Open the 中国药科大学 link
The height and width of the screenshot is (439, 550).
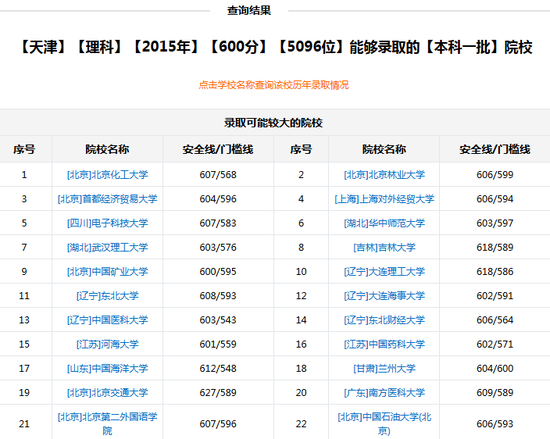click(x=384, y=344)
